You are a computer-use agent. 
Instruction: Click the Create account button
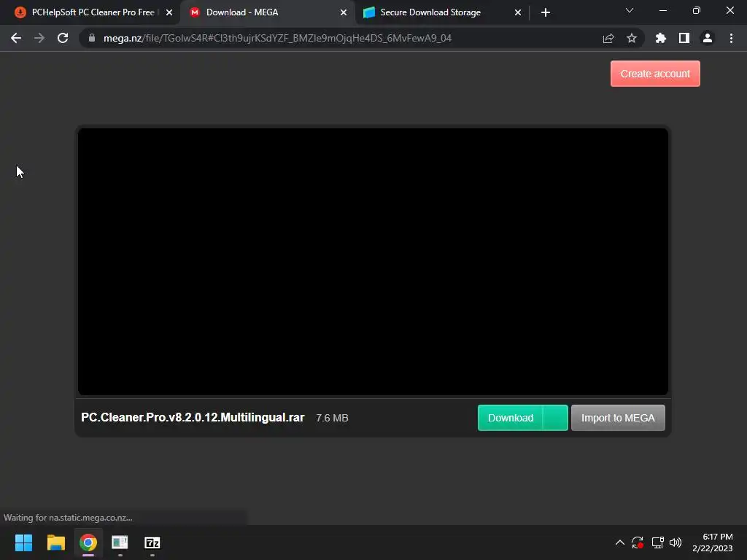pyautogui.click(x=655, y=74)
